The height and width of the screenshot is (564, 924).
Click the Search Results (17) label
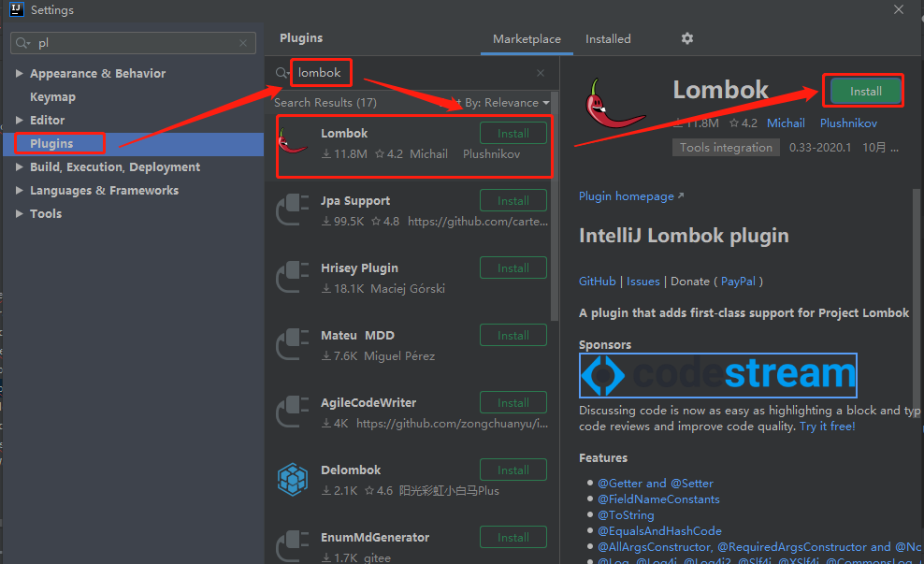[325, 103]
